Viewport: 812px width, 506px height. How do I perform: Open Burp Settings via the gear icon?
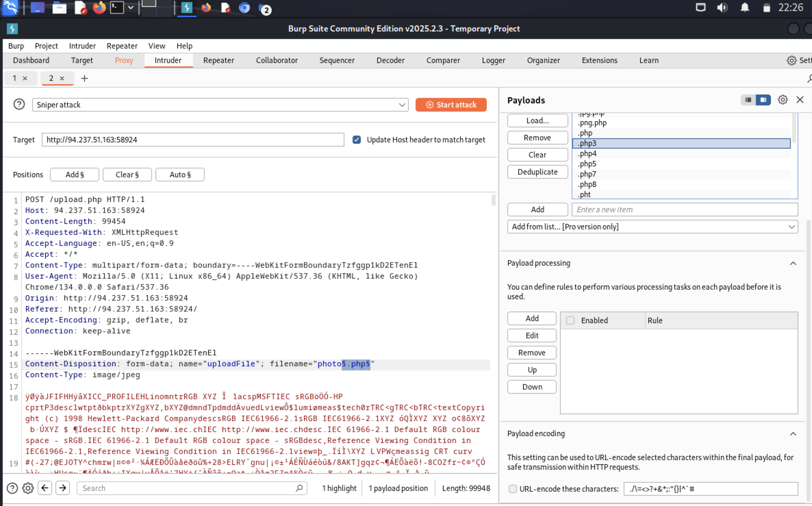[791, 61]
